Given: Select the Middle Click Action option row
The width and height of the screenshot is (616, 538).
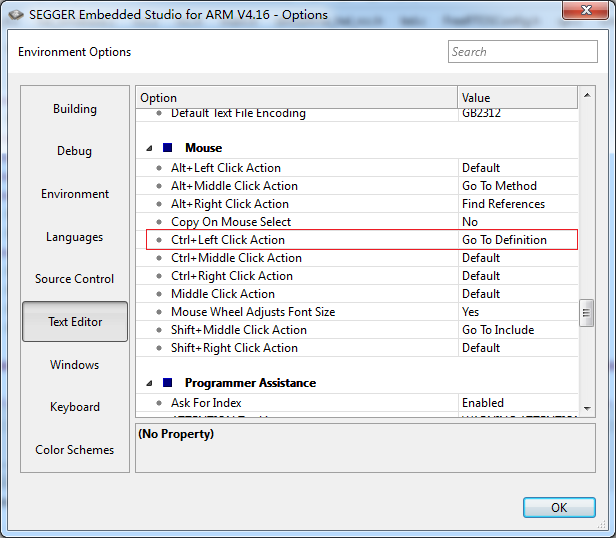Looking at the screenshot, I should (x=357, y=294).
